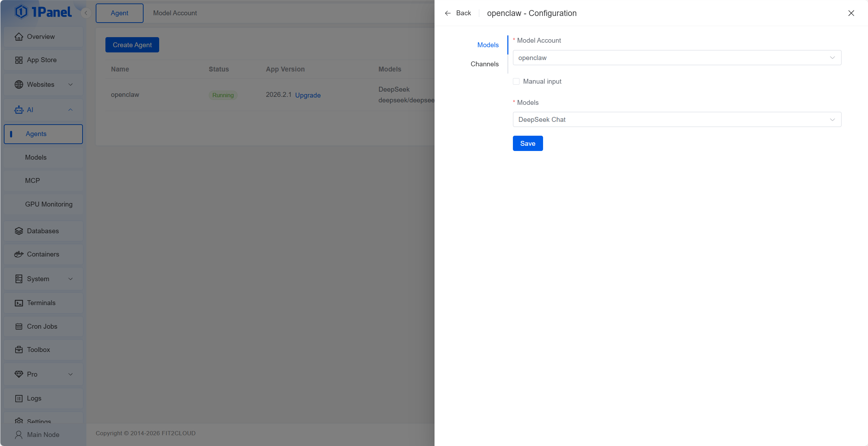The image size is (868, 446).
Task: Open the Model Account dropdown
Action: (677, 58)
